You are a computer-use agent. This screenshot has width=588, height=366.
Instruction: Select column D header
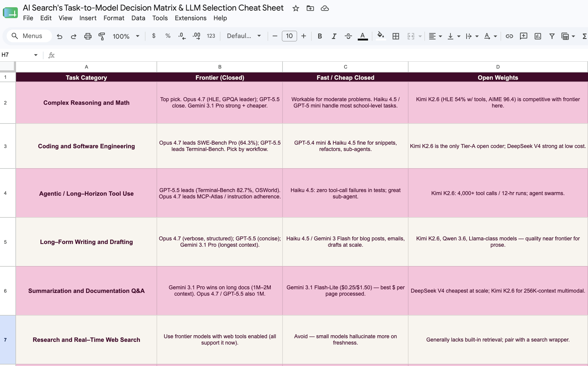498,67
